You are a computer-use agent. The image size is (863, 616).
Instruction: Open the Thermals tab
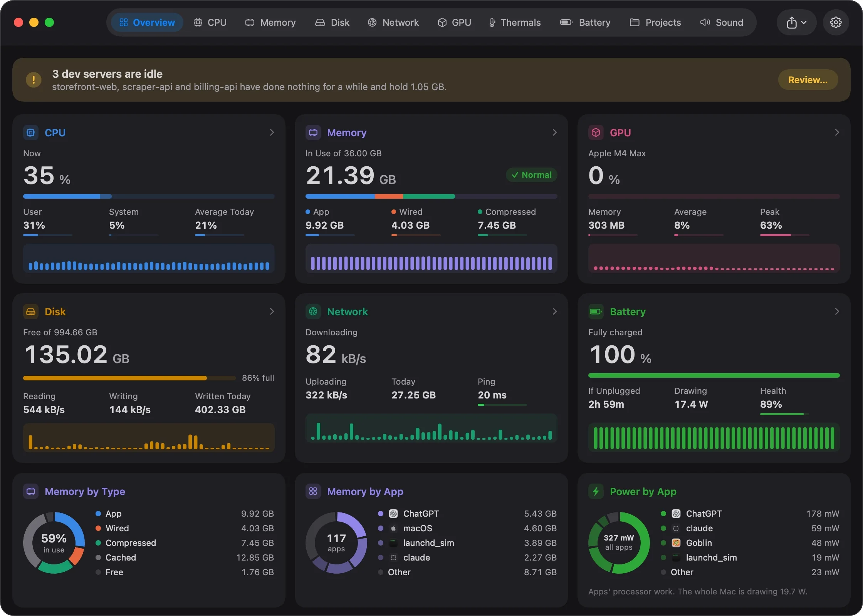pyautogui.click(x=515, y=22)
